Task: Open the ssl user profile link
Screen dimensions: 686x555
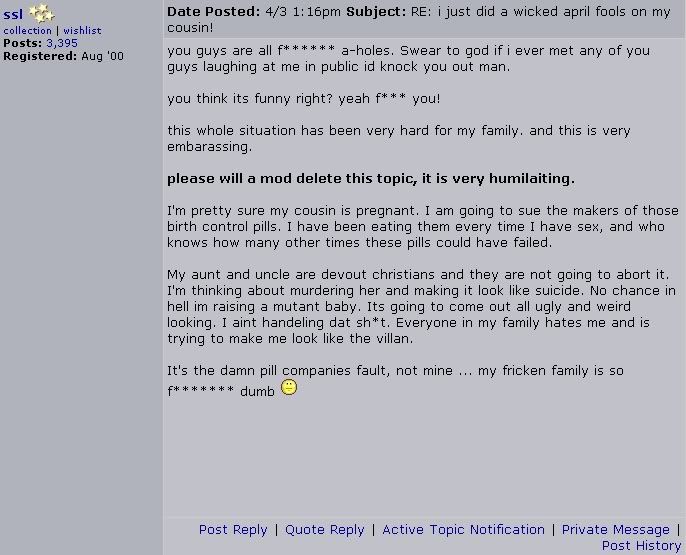Action: (13, 14)
